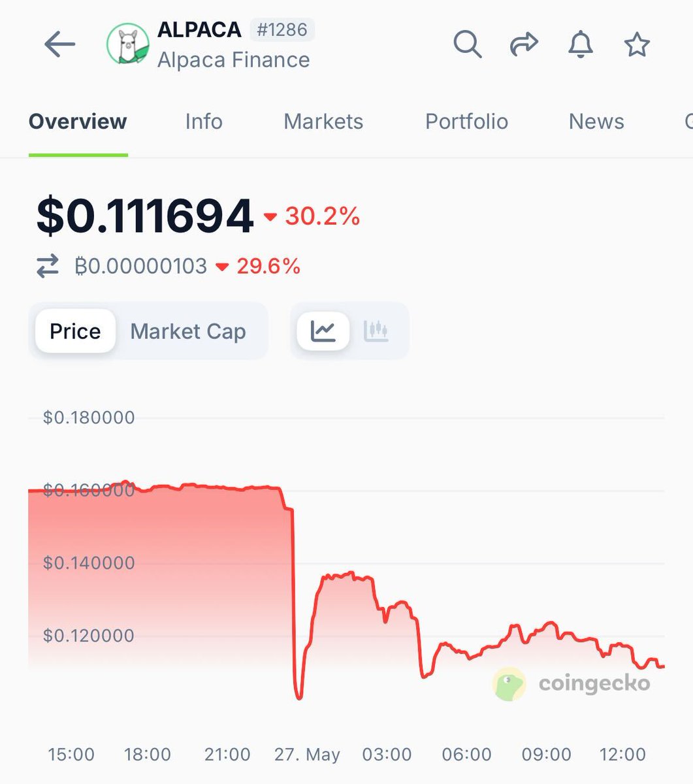Open search with magnifier icon
Viewport: 693px width, 784px height.
click(468, 45)
